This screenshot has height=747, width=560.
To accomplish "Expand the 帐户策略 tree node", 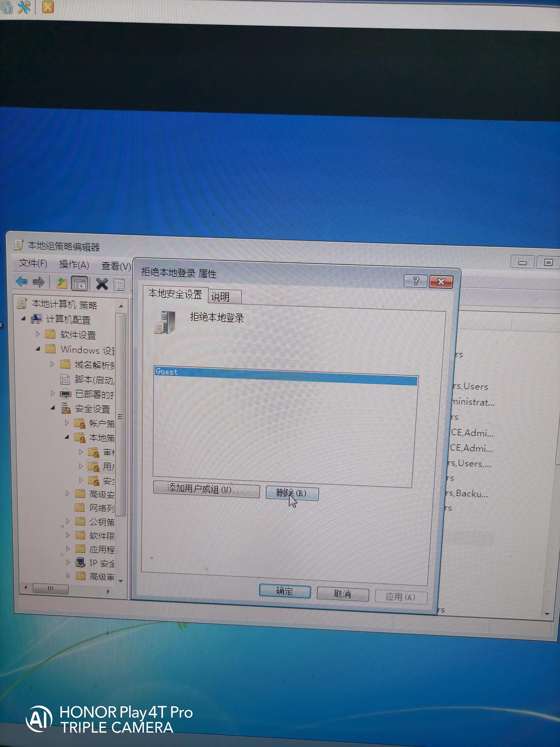I will tap(67, 422).
